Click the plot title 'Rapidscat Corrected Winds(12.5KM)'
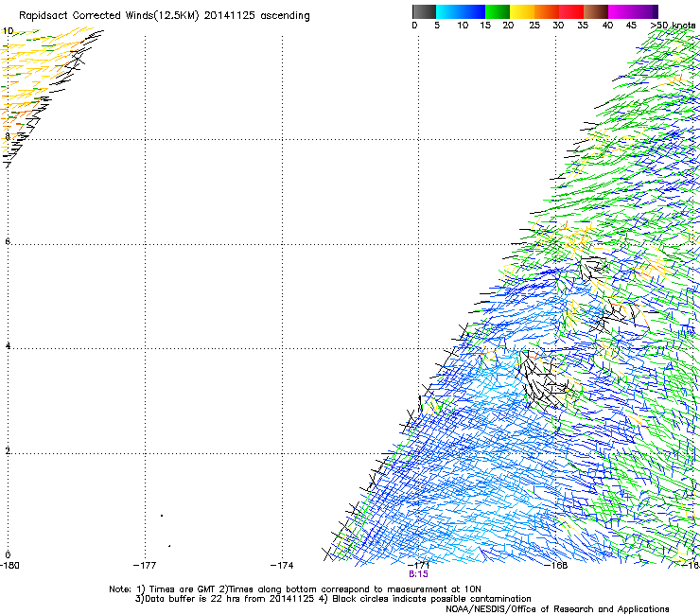This screenshot has width=700, height=615. tap(109, 16)
